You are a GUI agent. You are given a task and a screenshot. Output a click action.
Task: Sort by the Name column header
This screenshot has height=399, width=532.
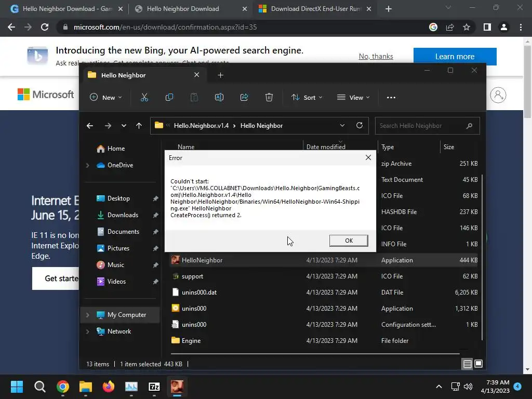[186, 147]
